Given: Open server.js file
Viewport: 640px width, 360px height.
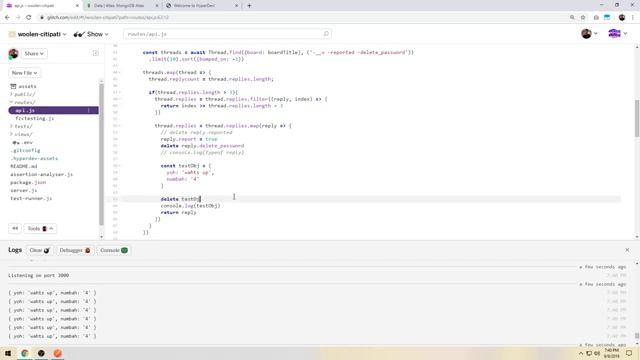Looking at the screenshot, I should click(24, 190).
